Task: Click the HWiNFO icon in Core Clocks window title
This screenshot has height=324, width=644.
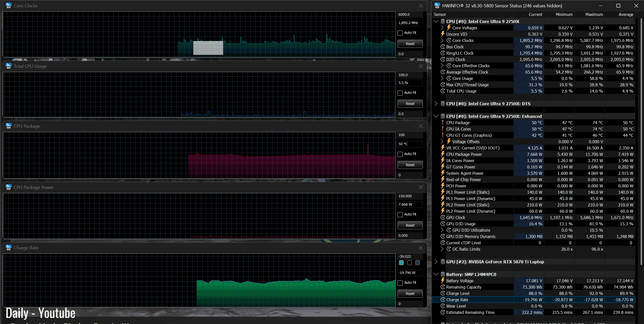Action: tap(9, 6)
